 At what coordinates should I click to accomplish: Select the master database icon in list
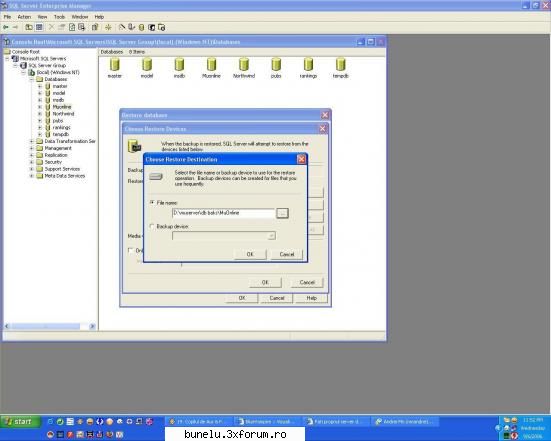tap(115, 68)
